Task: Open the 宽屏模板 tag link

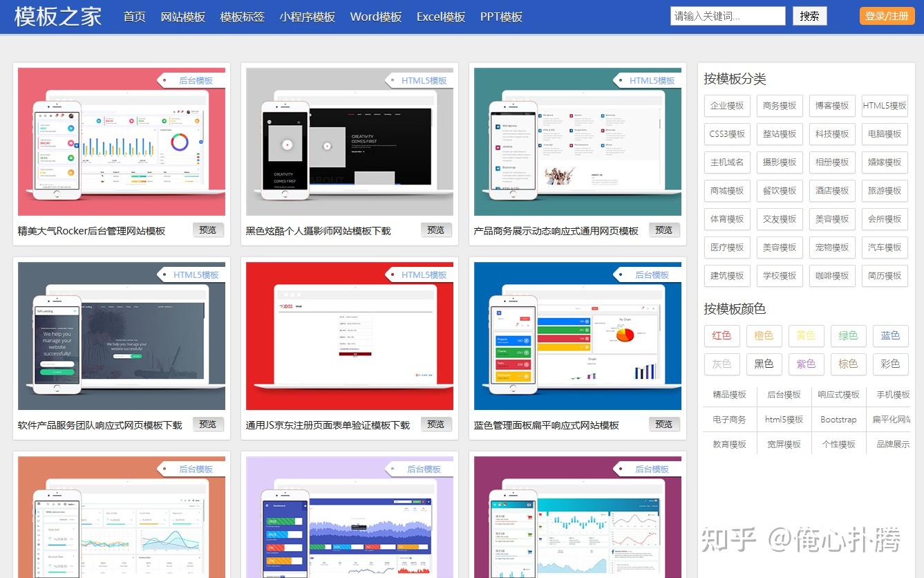Action: tap(784, 445)
